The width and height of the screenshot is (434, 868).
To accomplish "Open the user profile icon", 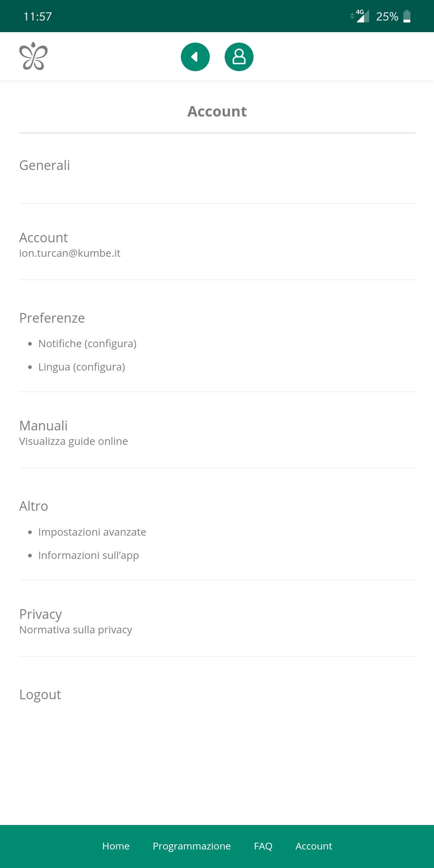I will [x=239, y=57].
